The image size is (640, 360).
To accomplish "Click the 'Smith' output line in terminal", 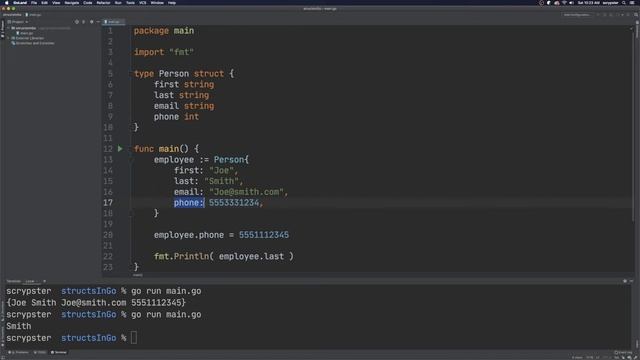I will (18, 326).
